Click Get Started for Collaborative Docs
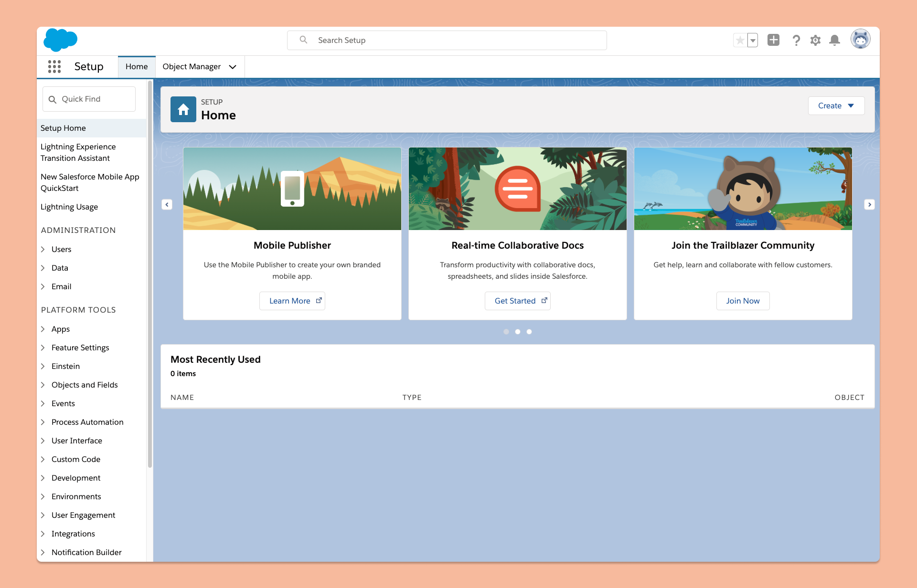Viewport: 917px width, 588px height. pyautogui.click(x=518, y=301)
